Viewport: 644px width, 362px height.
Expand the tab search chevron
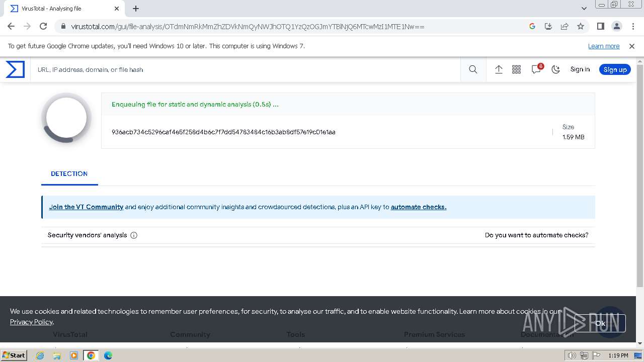pyautogui.click(x=584, y=9)
